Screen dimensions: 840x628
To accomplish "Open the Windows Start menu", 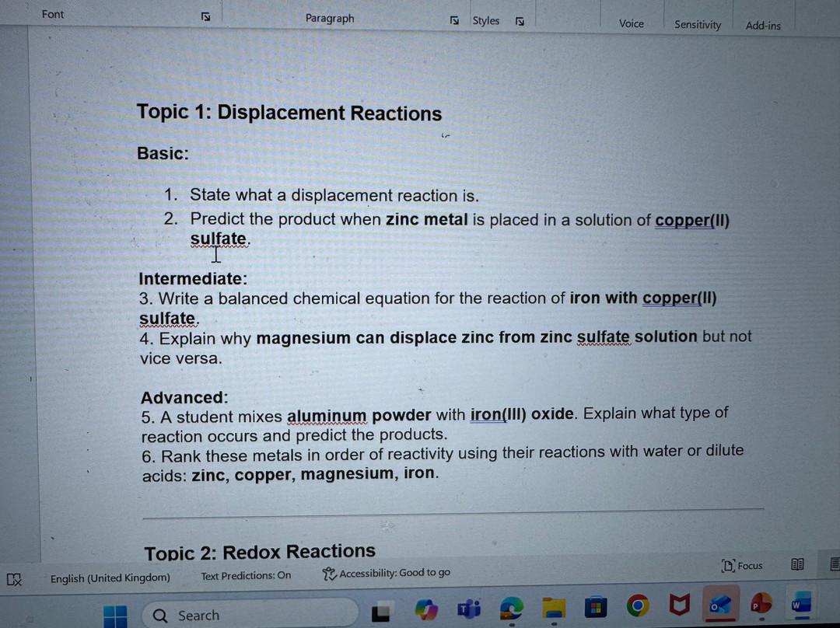I will [x=116, y=617].
